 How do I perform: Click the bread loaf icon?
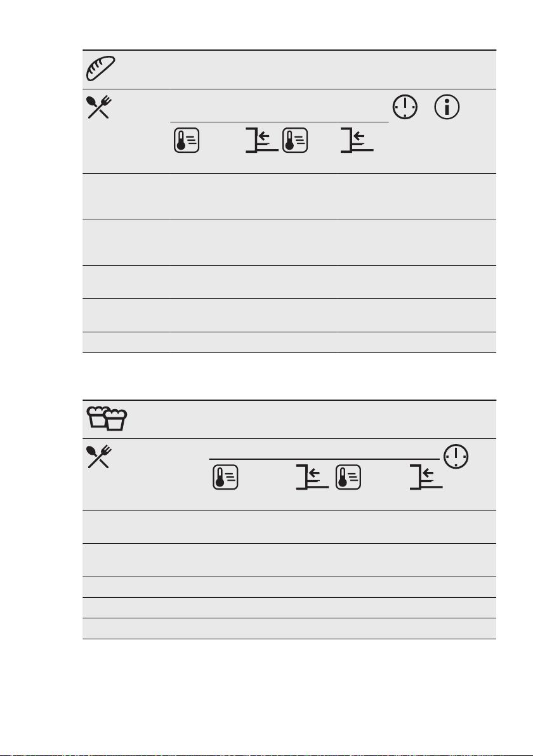(100, 68)
